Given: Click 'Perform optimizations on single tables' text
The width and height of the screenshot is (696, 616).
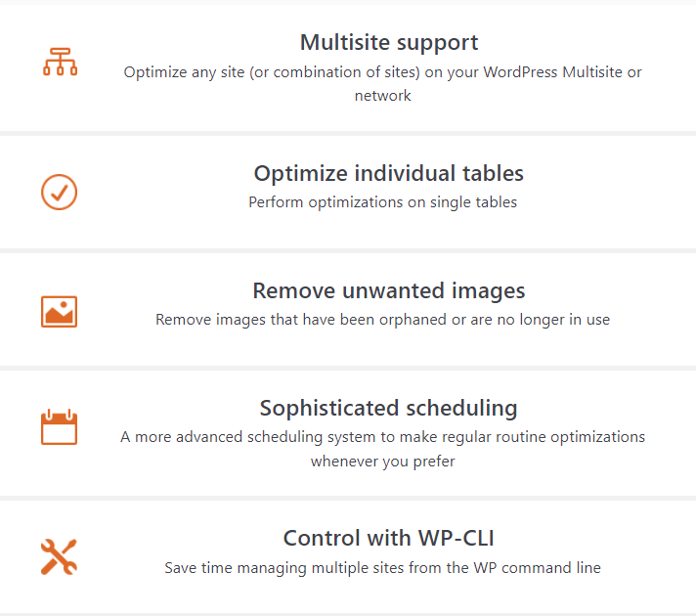Looking at the screenshot, I should click(382, 202).
